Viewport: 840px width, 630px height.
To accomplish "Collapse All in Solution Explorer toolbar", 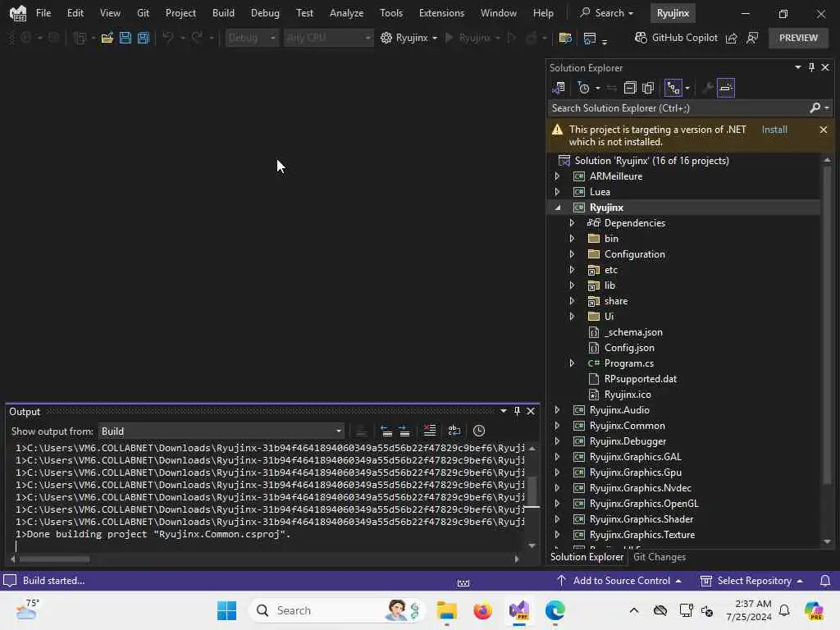I will (x=630, y=88).
